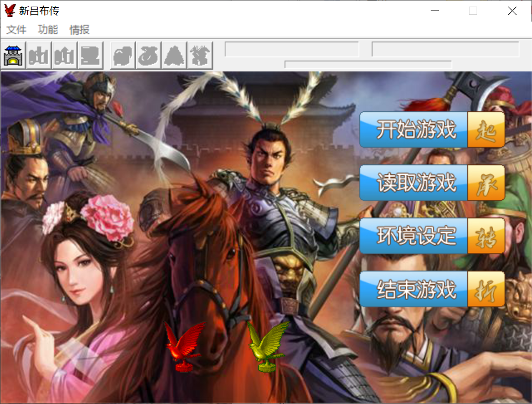
Task: Click the greyed scroll toolbar icon
Action: [90, 56]
